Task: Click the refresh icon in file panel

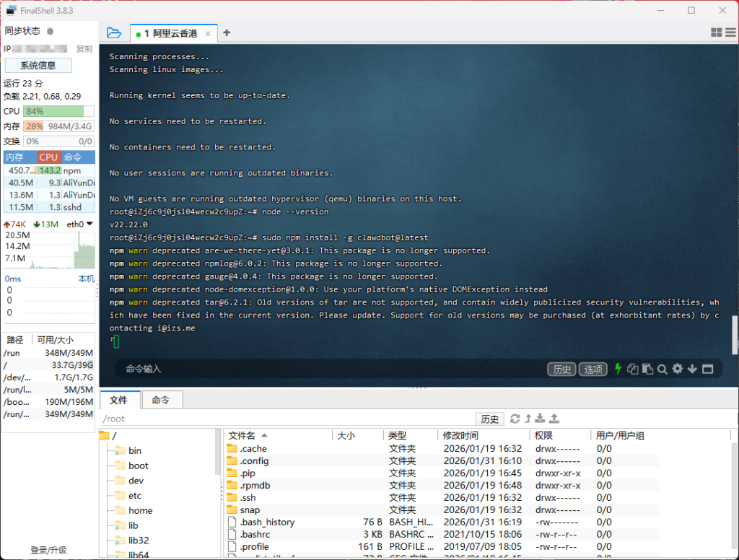Action: (515, 419)
